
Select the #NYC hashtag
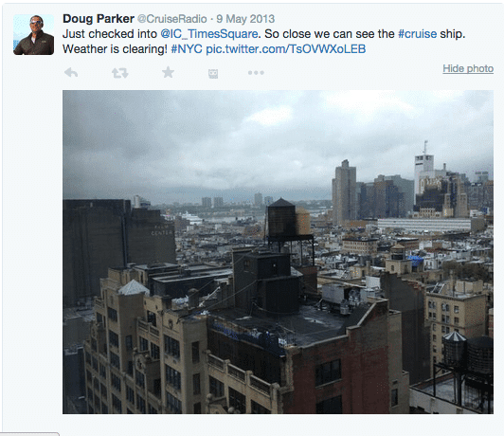point(187,49)
